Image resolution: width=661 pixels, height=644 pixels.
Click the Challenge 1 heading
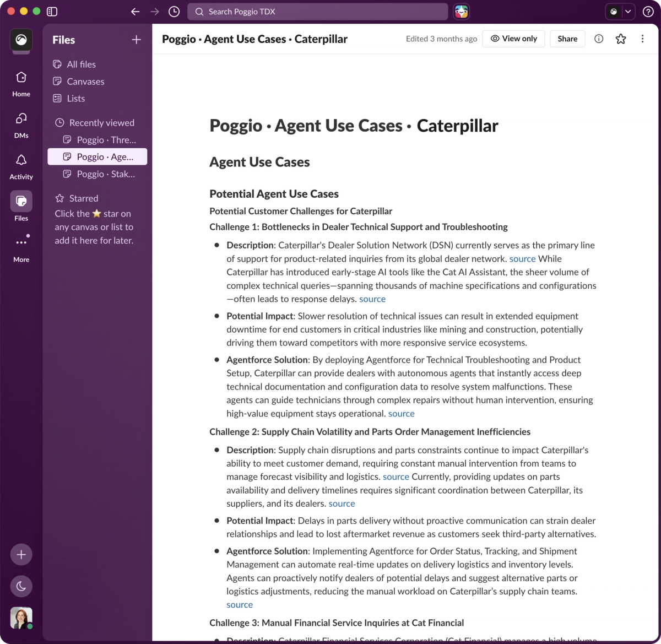[x=359, y=227]
